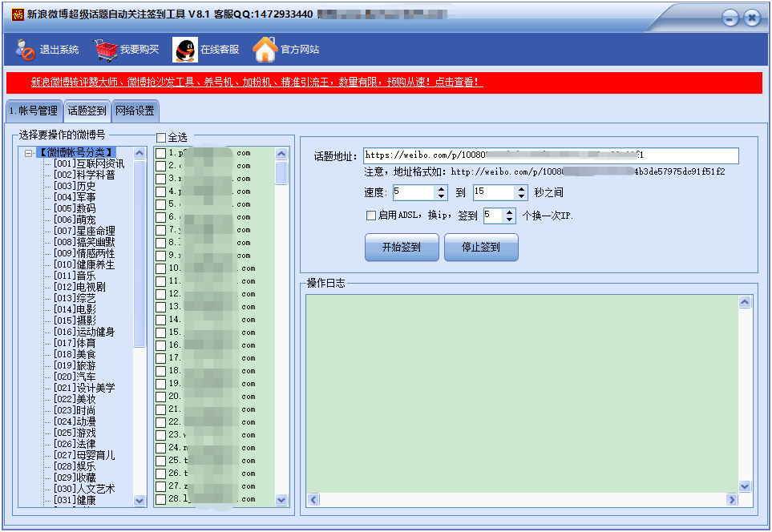The width and height of the screenshot is (772, 532).
Task: Focus the minimum speed field showing 5
Action: [414, 192]
